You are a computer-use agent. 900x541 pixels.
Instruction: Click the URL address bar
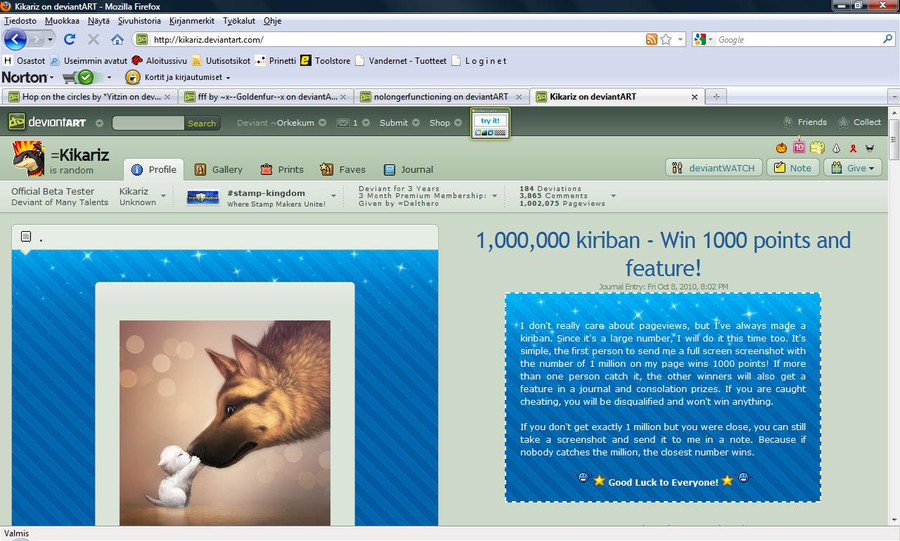396,40
